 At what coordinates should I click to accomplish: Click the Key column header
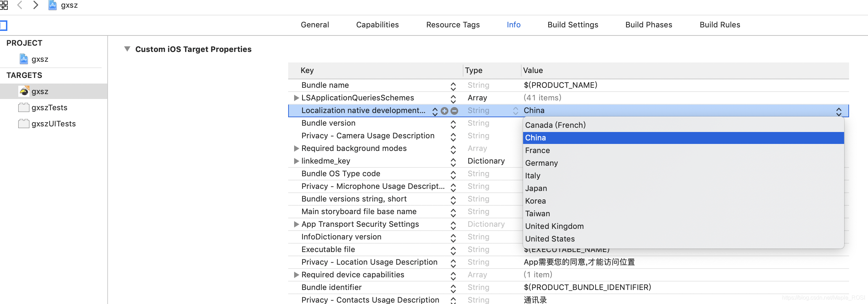point(307,70)
